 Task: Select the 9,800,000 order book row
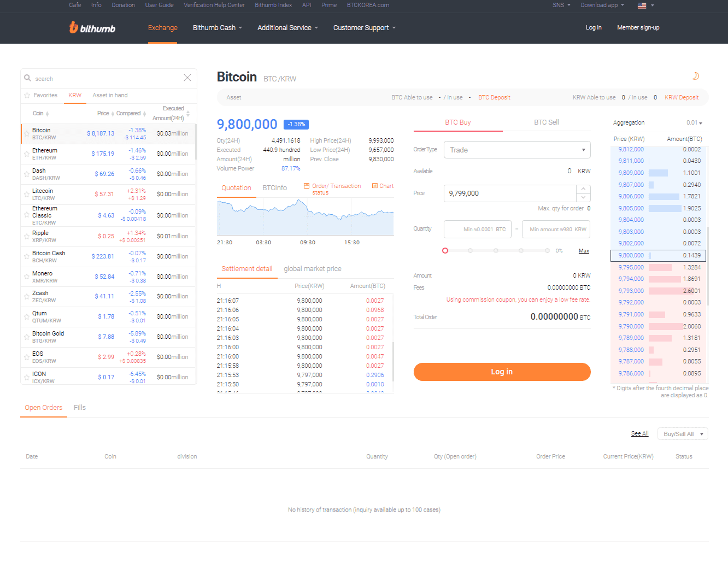click(658, 256)
